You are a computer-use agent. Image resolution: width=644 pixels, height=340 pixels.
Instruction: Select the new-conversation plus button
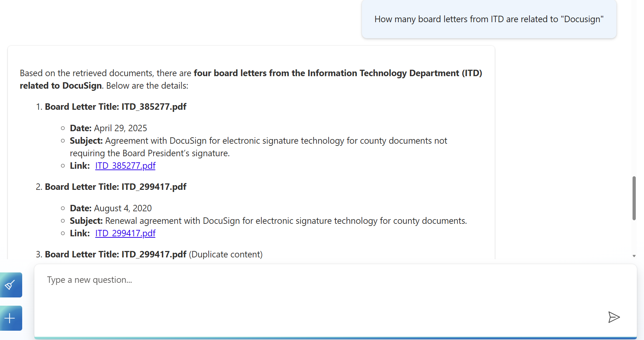click(10, 318)
